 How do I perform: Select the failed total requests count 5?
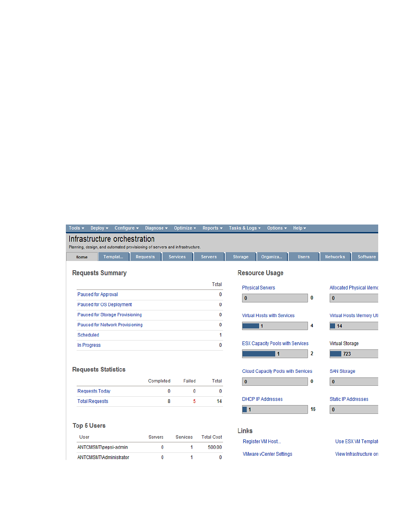pos(195,401)
